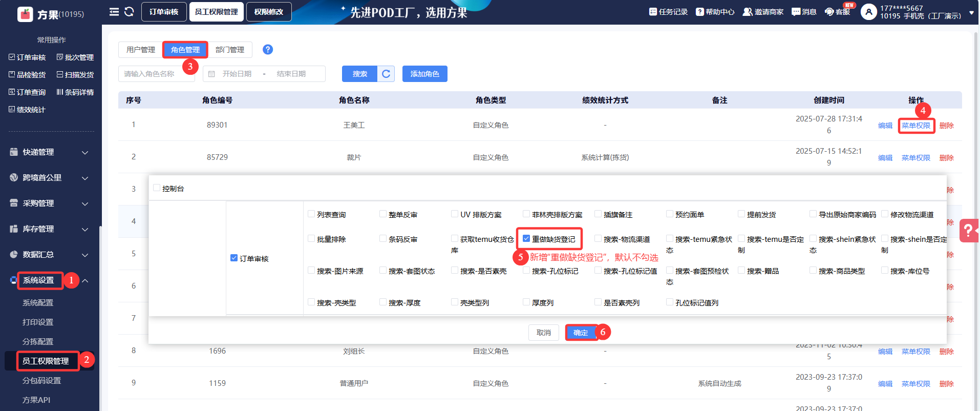Switch to the 部门管理 tab
The width and height of the screenshot is (980, 411).
pos(230,50)
